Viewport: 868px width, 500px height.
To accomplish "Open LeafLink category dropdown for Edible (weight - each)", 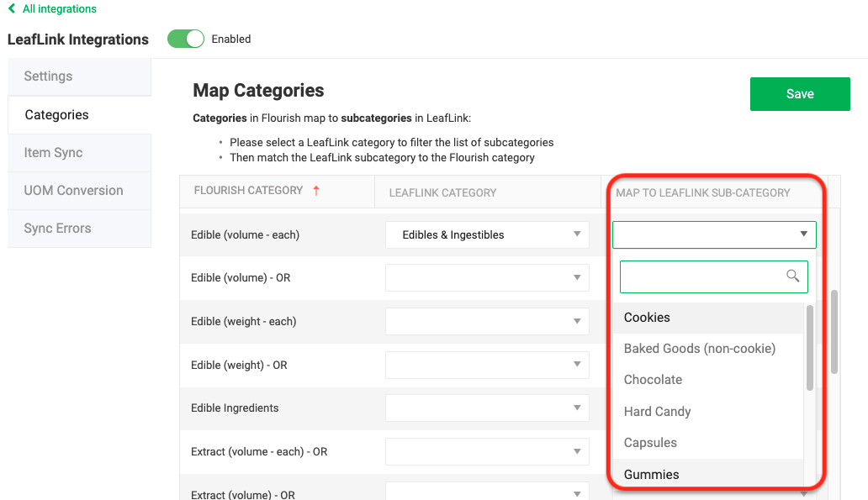I will (487, 321).
